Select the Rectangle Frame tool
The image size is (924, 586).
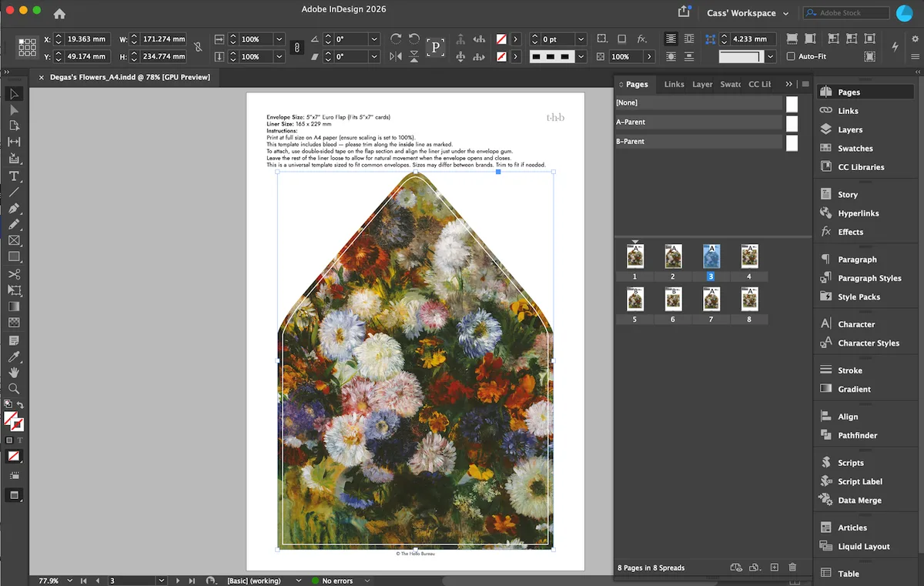(x=14, y=241)
